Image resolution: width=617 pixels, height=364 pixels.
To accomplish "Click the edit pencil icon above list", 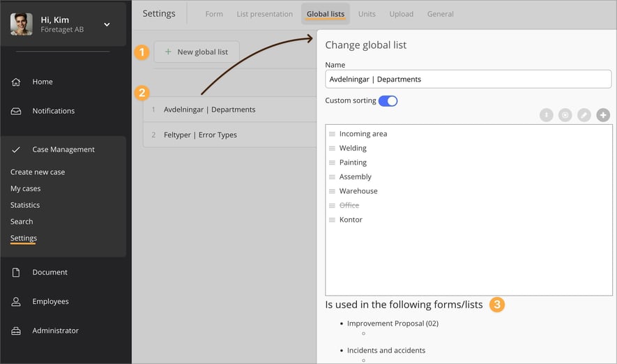I will [x=584, y=115].
